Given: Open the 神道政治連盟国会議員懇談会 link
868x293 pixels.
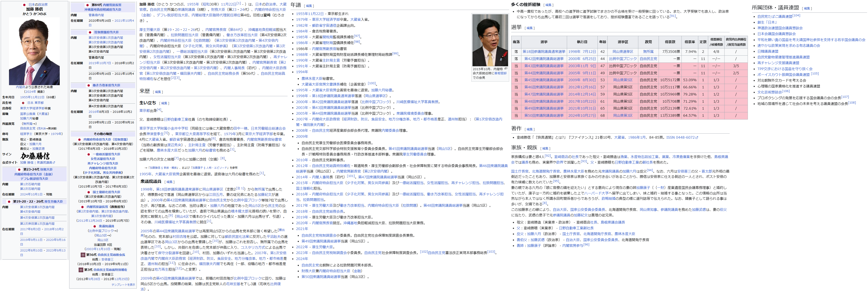Looking at the screenshot, I should tap(780, 28).
